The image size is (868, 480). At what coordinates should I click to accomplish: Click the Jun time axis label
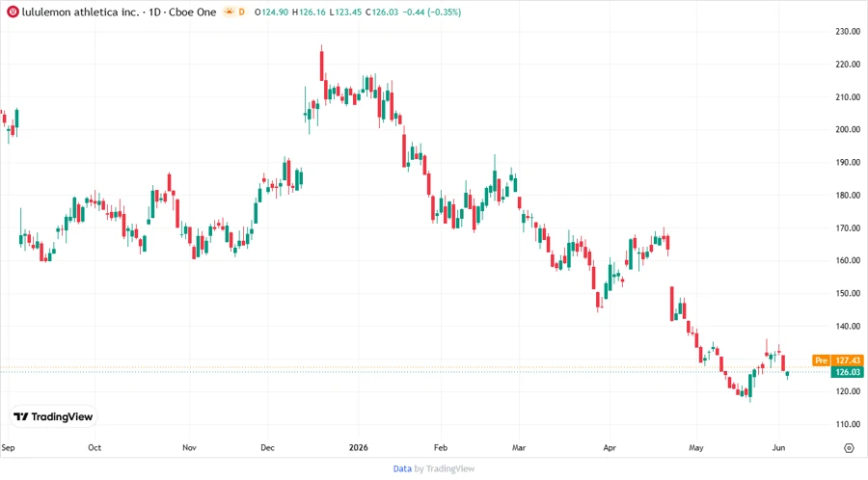click(778, 448)
